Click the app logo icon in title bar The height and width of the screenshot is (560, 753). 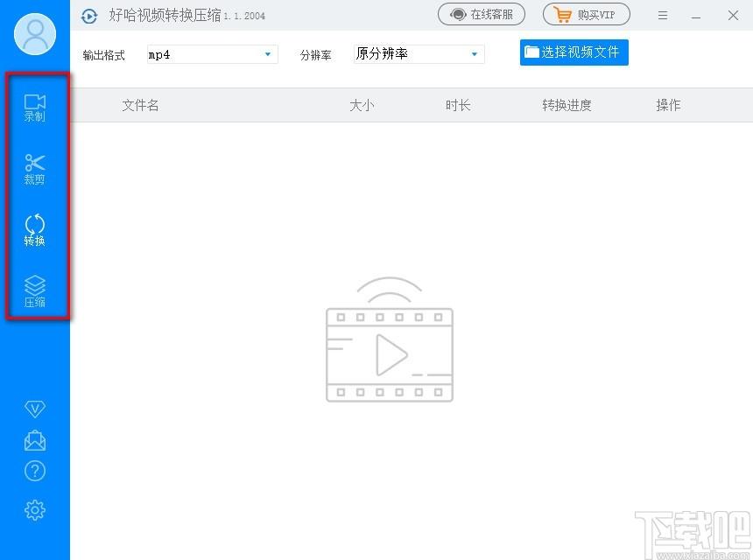coord(89,16)
